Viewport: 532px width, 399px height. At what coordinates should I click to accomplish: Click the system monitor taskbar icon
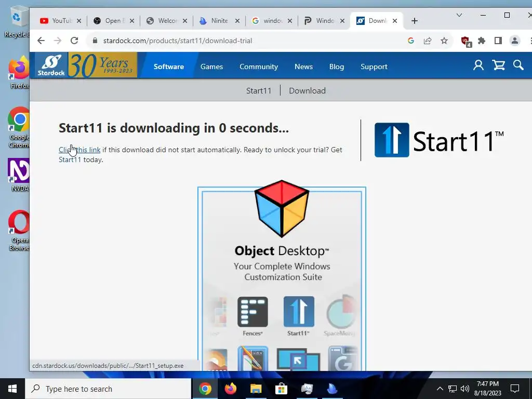[307, 389]
